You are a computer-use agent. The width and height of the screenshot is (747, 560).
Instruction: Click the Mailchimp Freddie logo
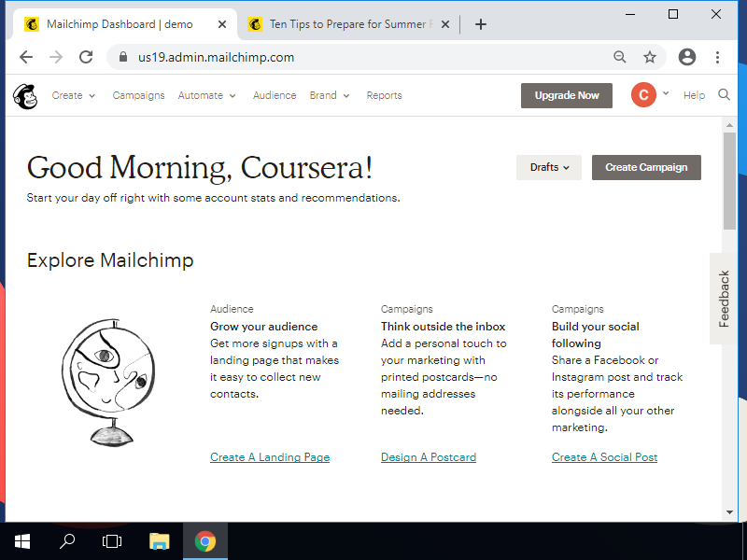coord(25,96)
